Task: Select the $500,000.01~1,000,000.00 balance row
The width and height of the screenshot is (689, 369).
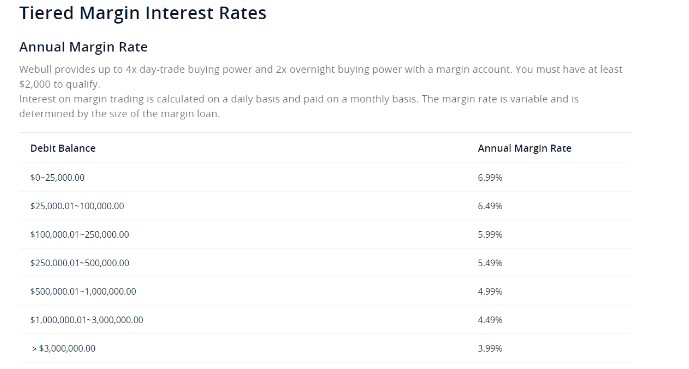Action: click(x=325, y=292)
